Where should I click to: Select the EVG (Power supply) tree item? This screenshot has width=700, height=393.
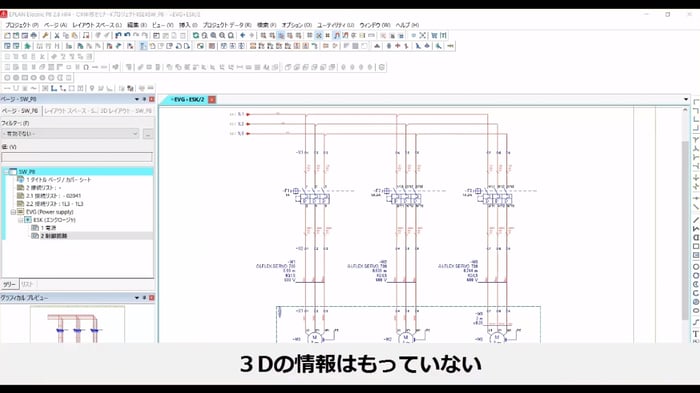[49, 212]
